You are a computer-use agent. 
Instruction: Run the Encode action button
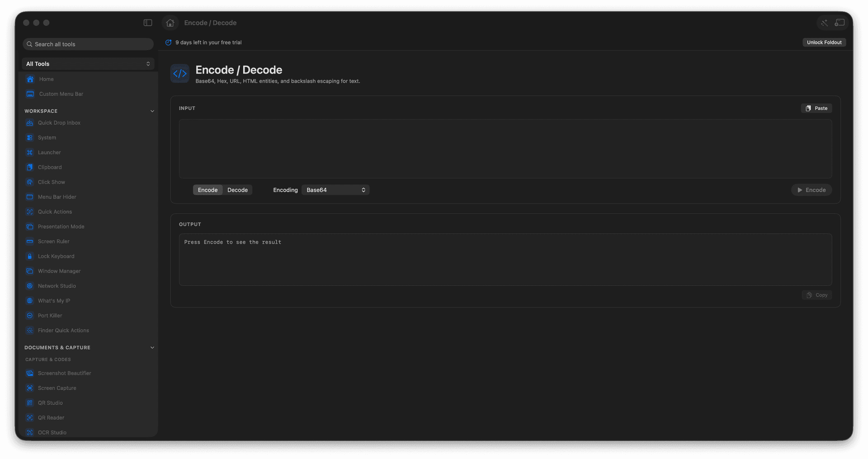point(811,190)
